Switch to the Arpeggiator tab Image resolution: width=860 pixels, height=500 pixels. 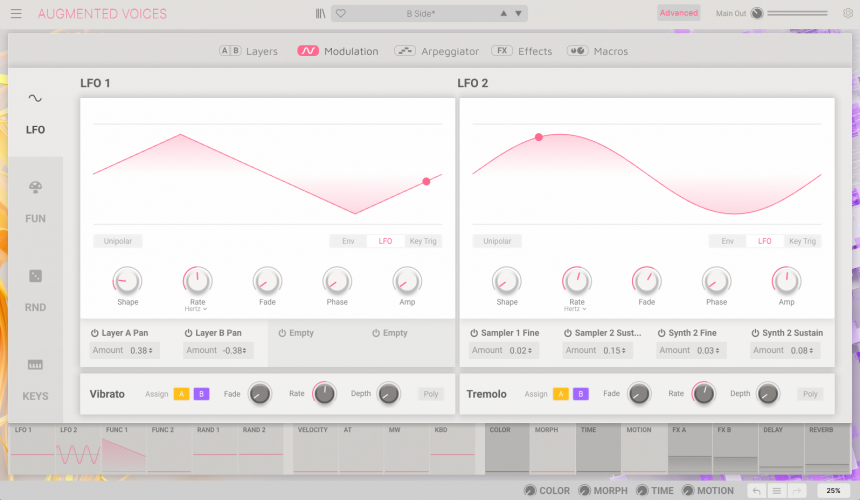point(437,51)
